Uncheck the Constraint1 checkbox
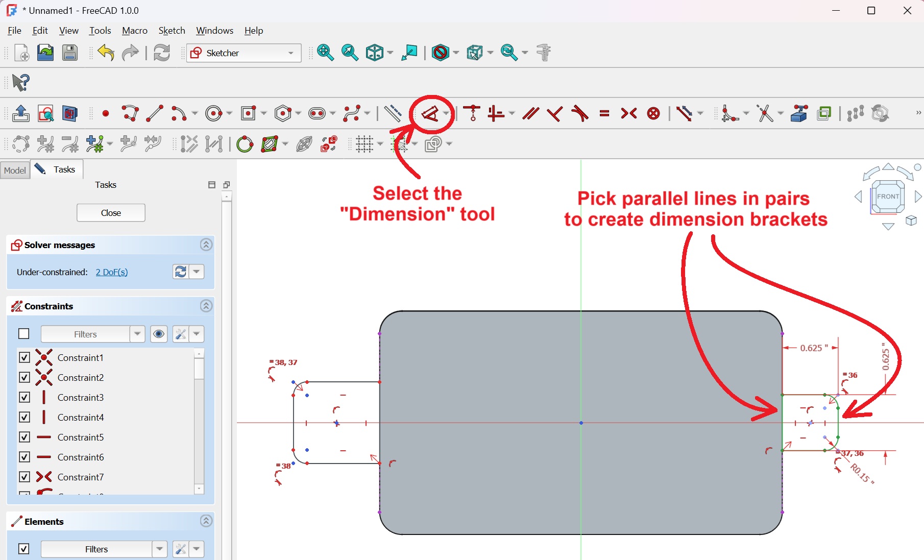The height and width of the screenshot is (560, 924). click(25, 357)
